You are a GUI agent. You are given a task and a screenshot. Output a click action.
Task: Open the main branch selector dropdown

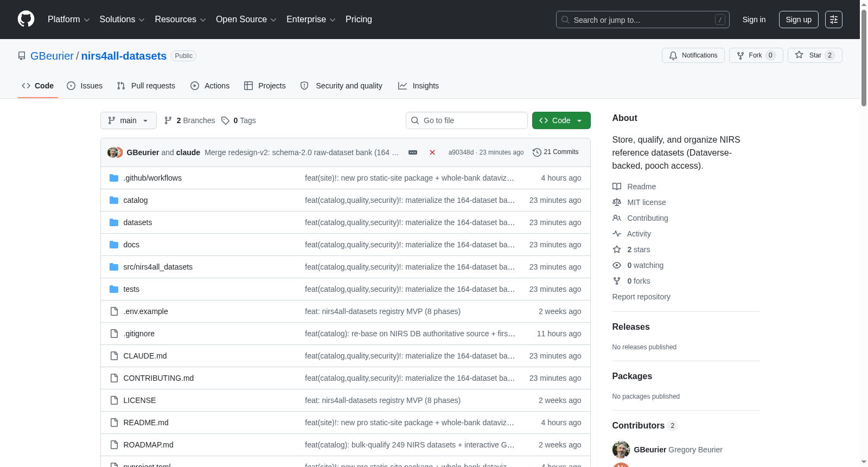coord(129,120)
